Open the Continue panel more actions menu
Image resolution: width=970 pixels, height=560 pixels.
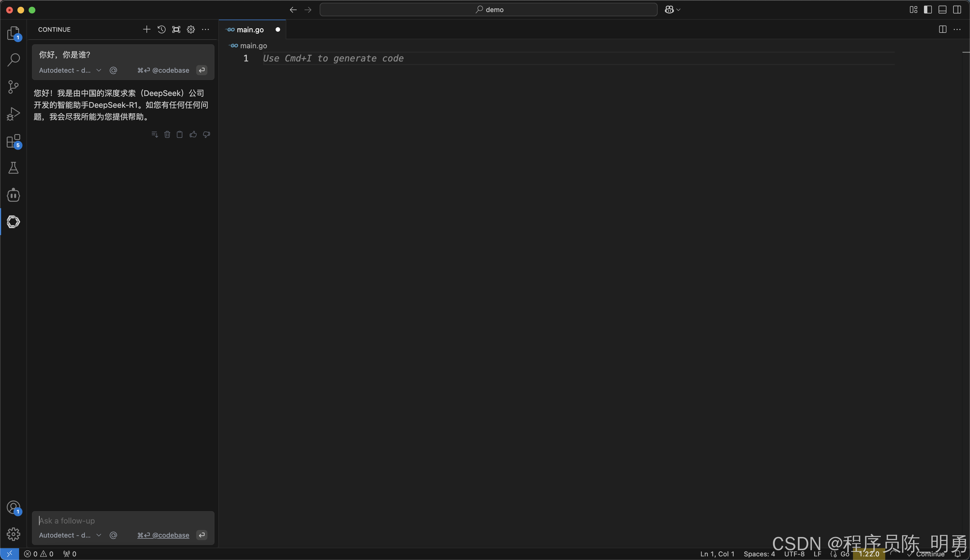pos(205,29)
